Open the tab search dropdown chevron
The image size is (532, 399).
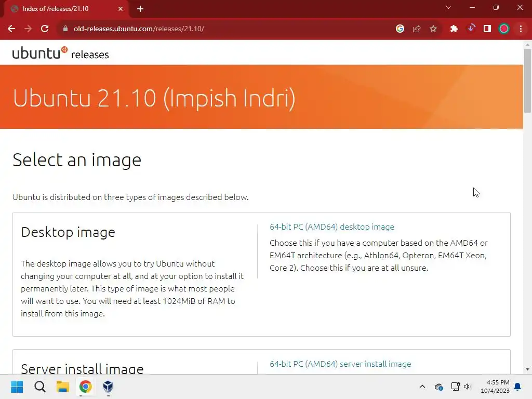[x=448, y=7]
